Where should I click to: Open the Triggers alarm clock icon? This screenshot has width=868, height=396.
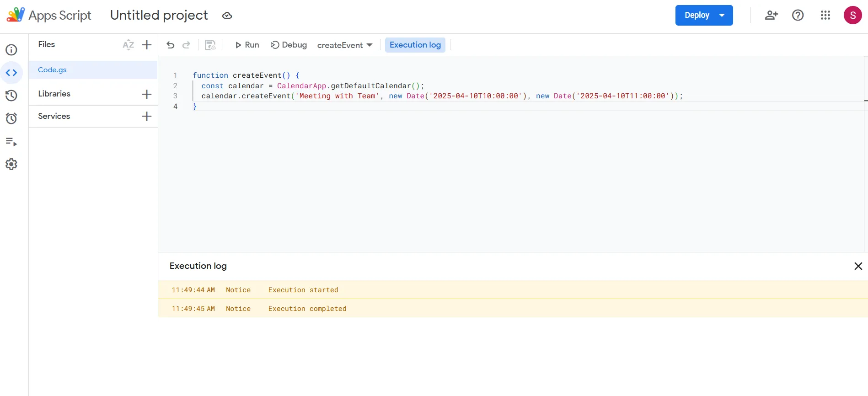click(x=11, y=118)
